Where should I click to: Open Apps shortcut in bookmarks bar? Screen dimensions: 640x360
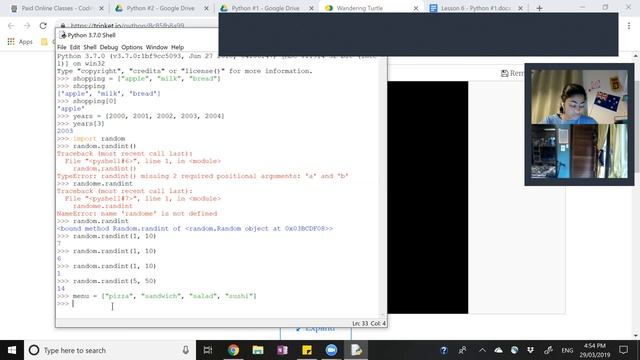pyautogui.click(x=20, y=42)
